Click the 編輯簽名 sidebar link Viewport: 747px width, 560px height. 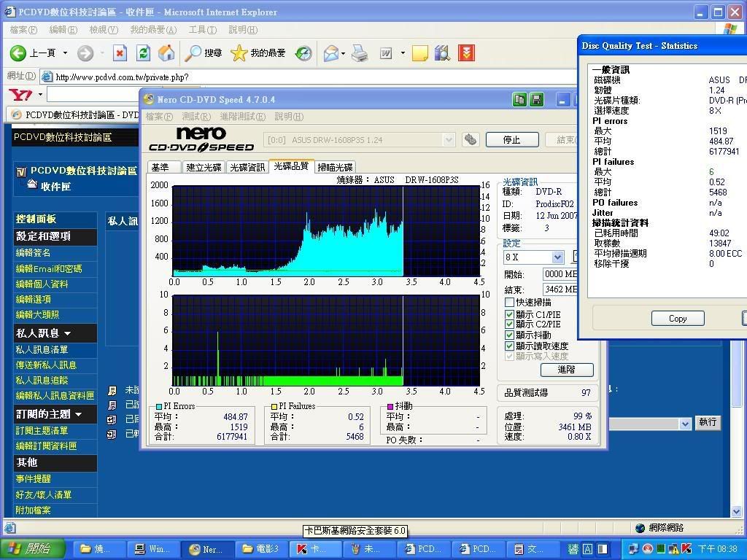pyautogui.click(x=34, y=253)
